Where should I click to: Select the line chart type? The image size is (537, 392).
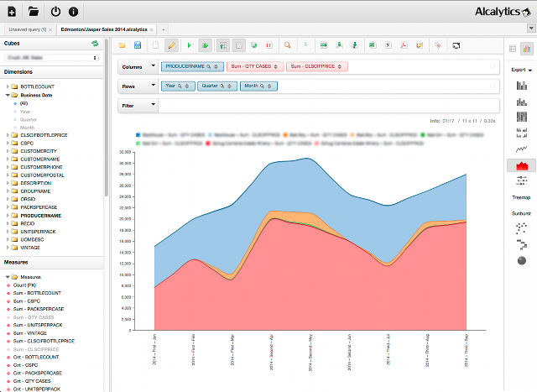click(522, 149)
